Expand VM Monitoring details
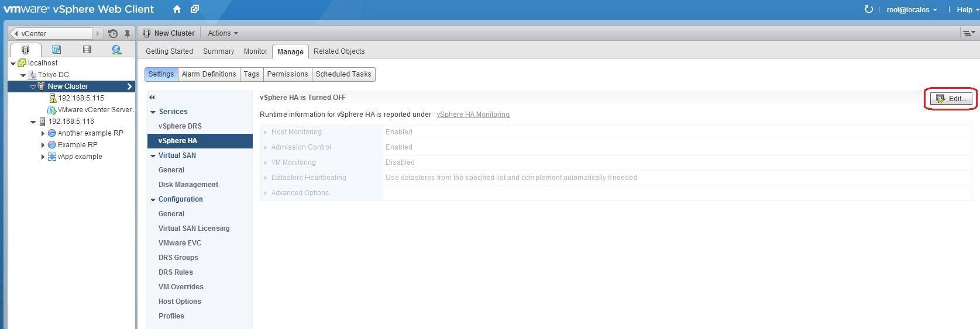This screenshot has width=980, height=329. tap(266, 162)
